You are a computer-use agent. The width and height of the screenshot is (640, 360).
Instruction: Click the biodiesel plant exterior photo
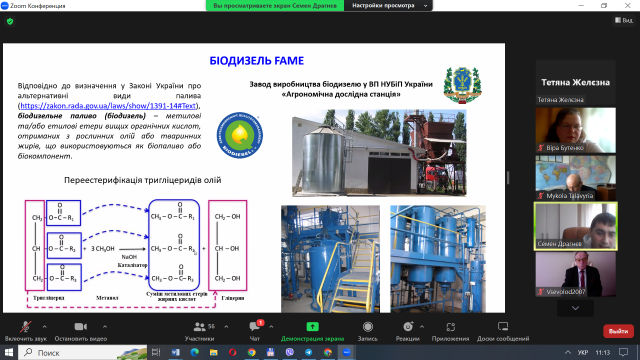pyautogui.click(x=379, y=153)
